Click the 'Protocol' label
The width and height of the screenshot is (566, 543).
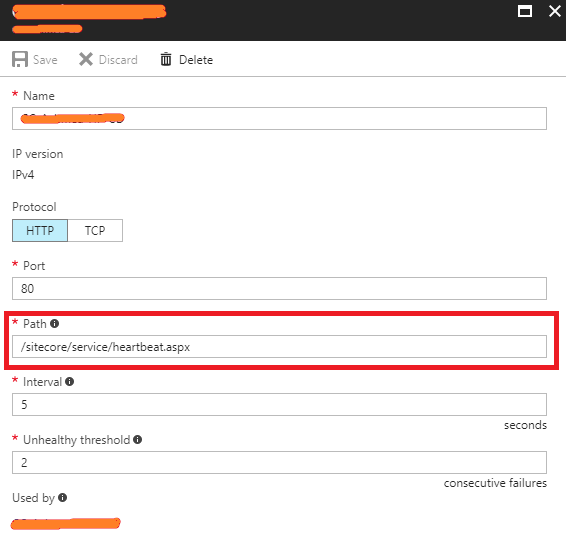pyautogui.click(x=34, y=207)
